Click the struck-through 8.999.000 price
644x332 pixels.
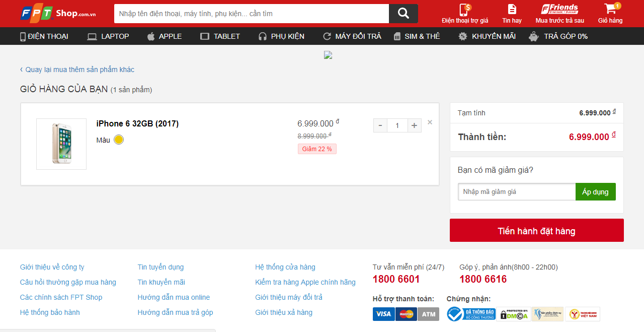tap(314, 136)
